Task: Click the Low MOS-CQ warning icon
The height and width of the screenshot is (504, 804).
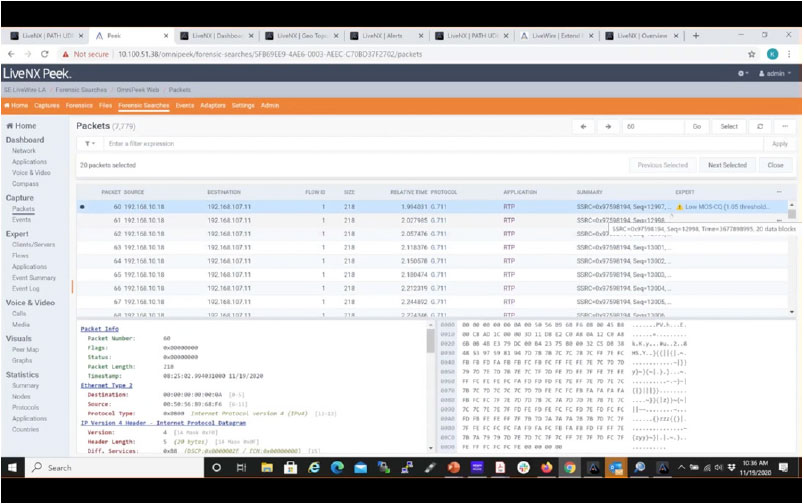Action: tap(680, 207)
